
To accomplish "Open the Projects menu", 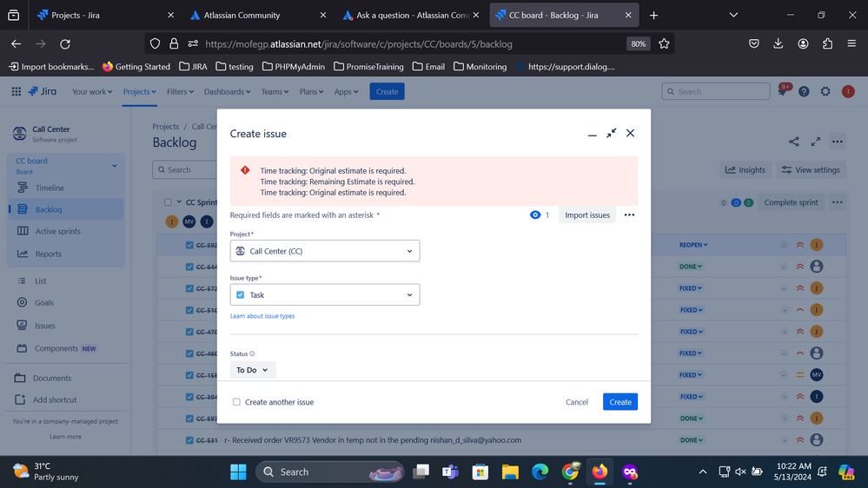I will click(x=140, y=92).
